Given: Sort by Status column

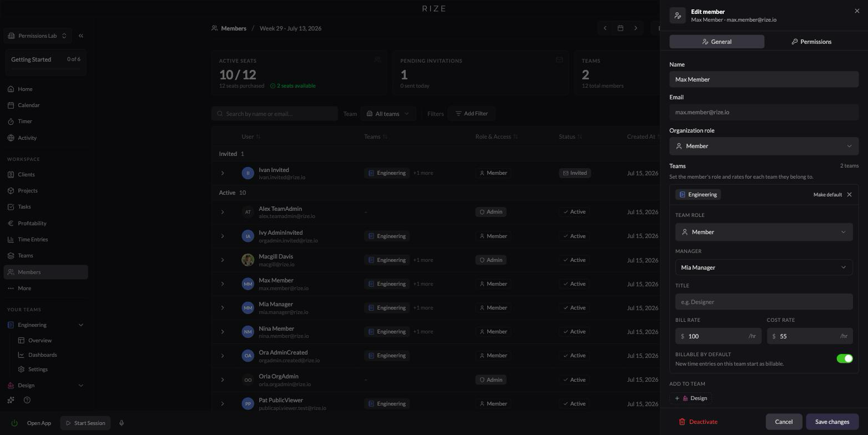Looking at the screenshot, I should coord(571,136).
